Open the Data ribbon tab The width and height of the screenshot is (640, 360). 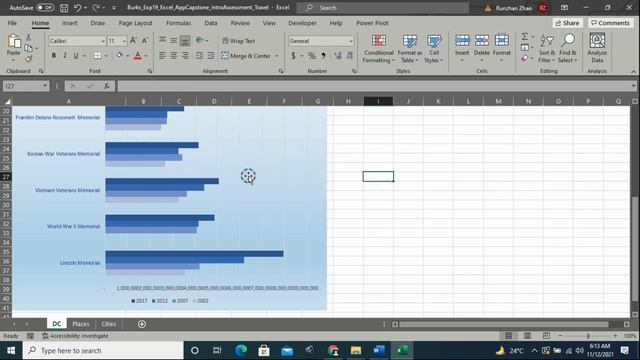(211, 23)
